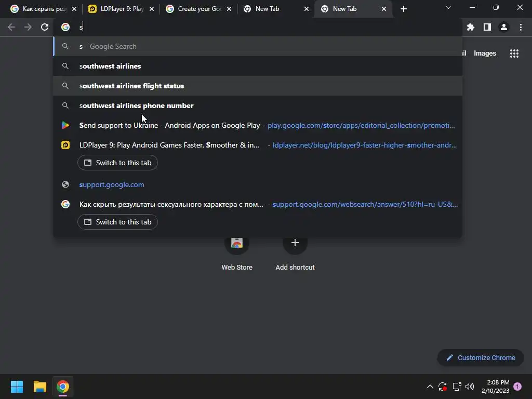This screenshot has width=532, height=399.
Task: Open the Google apps grid
Action: (514, 54)
